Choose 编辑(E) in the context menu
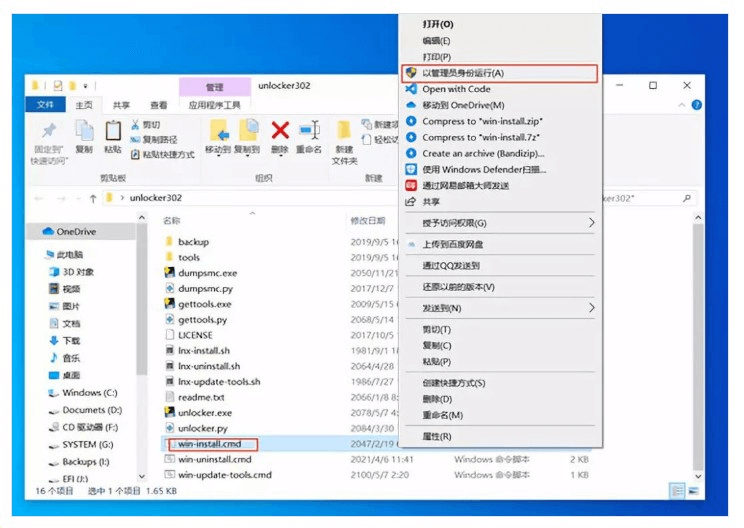744x528 pixels. [x=502, y=41]
